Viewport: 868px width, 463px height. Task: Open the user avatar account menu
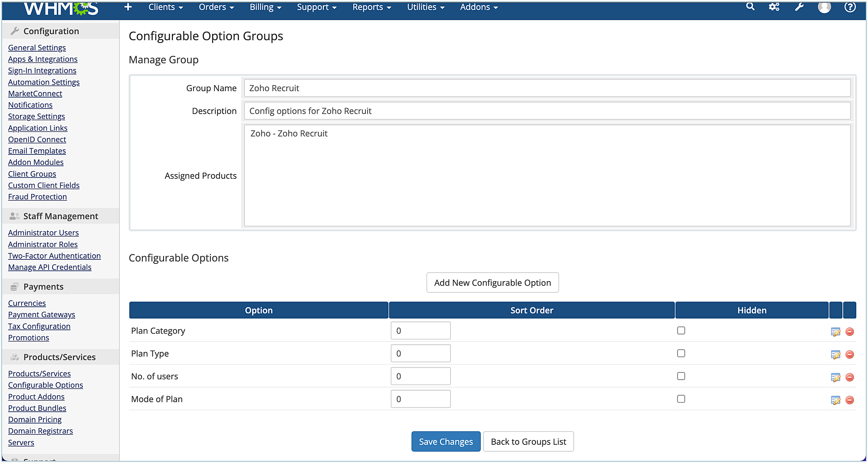tap(824, 7)
